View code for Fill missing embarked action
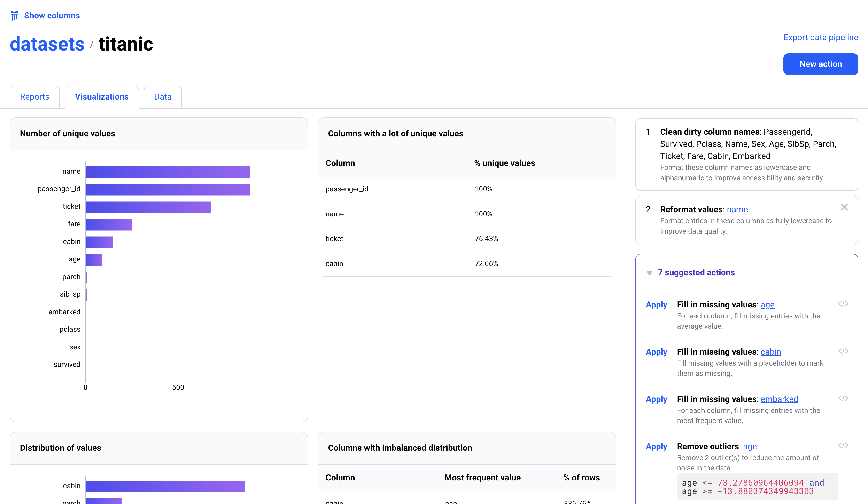Image resolution: width=868 pixels, height=504 pixels. [x=843, y=398]
